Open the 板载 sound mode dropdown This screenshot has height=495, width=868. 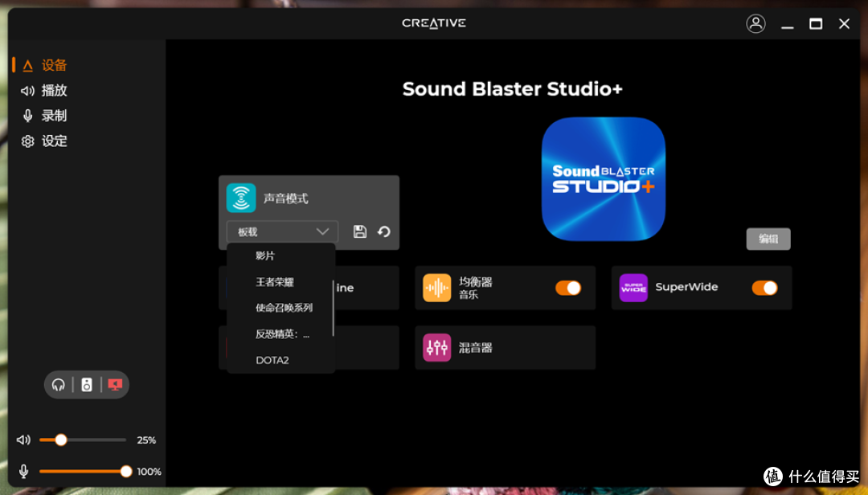[x=282, y=231]
